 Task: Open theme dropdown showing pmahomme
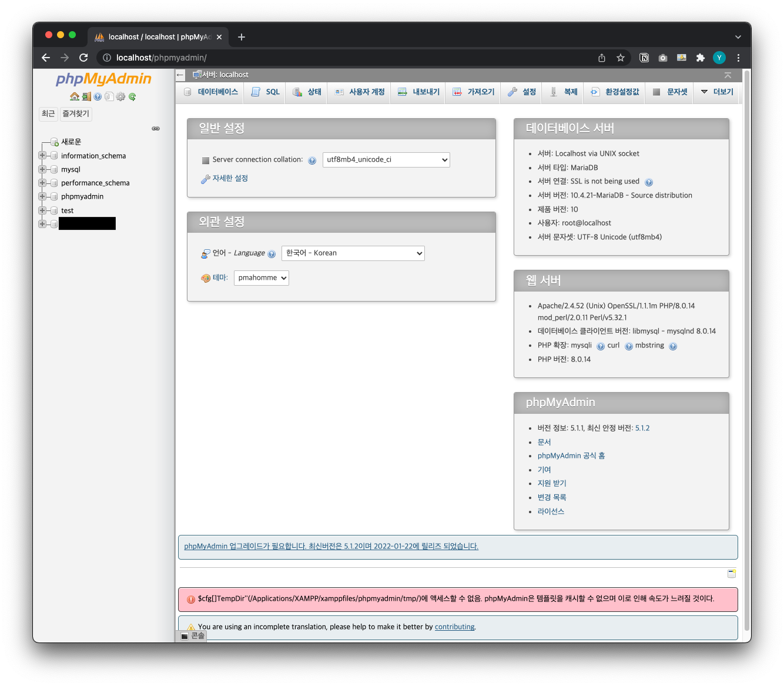(262, 278)
